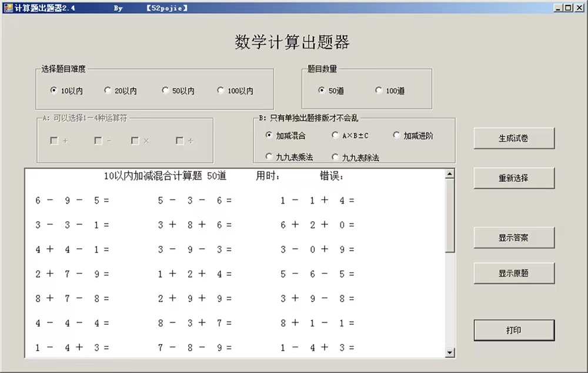Click the scroll up arrow in question list

click(450, 174)
